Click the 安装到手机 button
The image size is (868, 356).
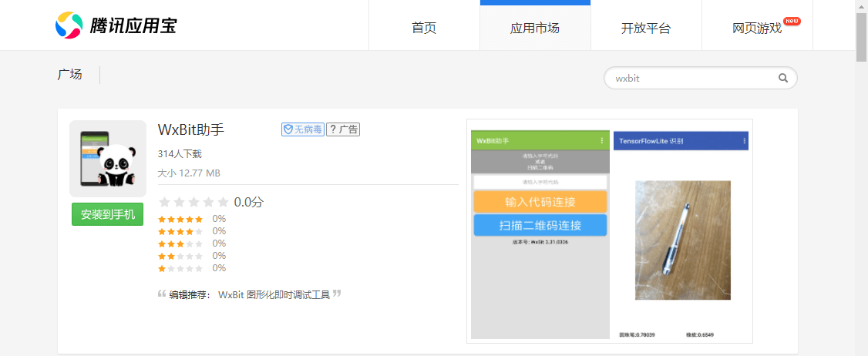107,214
